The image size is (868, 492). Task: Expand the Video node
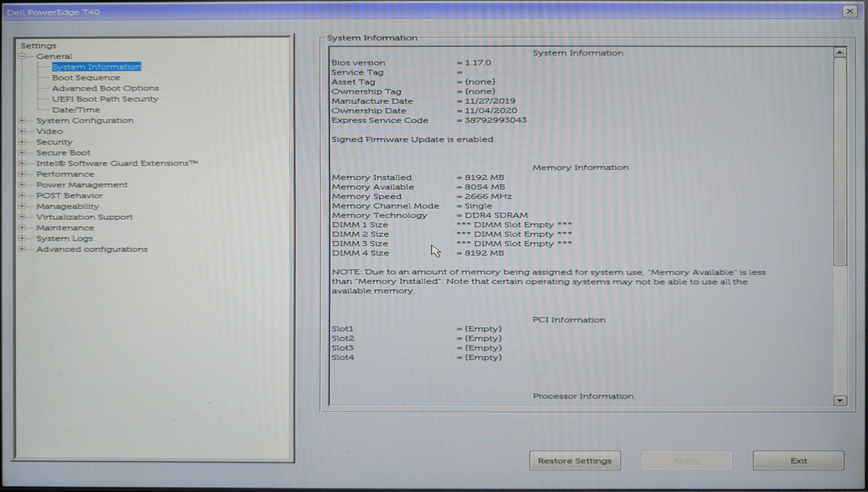22,131
